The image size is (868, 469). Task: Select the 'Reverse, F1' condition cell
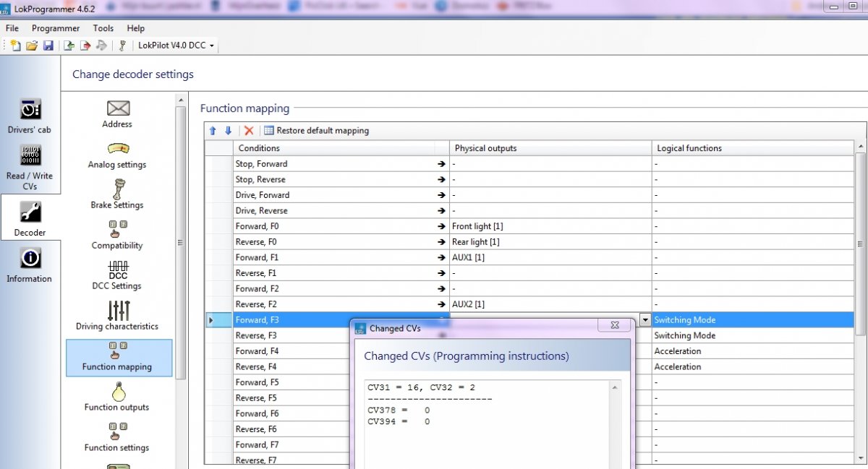[341, 273]
